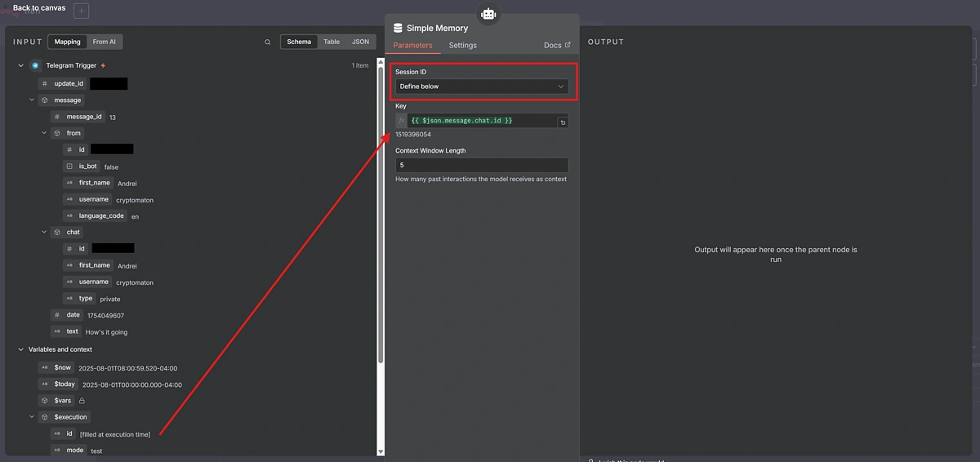Open the Session ID dropdown

pos(482,87)
